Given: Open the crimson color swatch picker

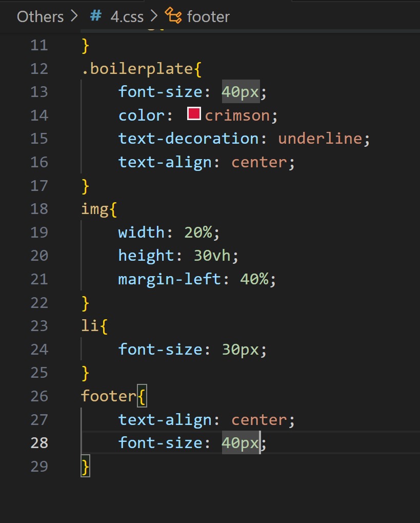Looking at the screenshot, I should [x=194, y=113].
